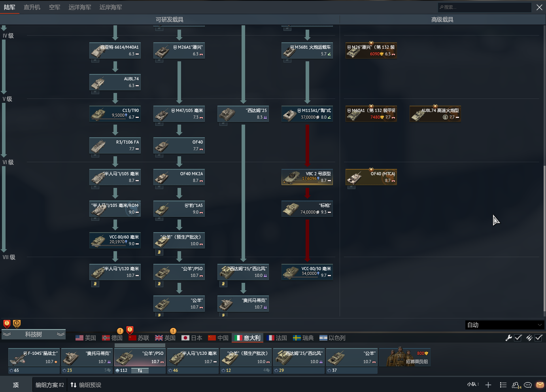Select the 法国 nation tab
This screenshot has height=392, width=546.
click(x=277, y=338)
